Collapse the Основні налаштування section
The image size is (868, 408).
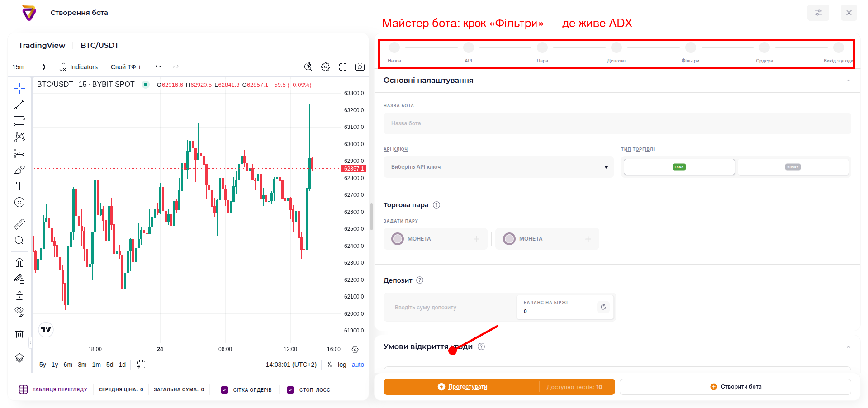point(849,81)
